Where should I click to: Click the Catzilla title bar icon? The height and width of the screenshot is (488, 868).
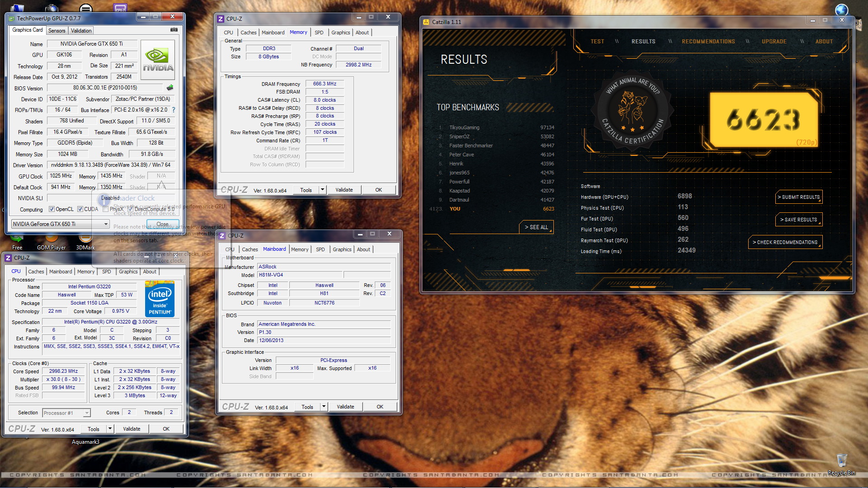[426, 22]
